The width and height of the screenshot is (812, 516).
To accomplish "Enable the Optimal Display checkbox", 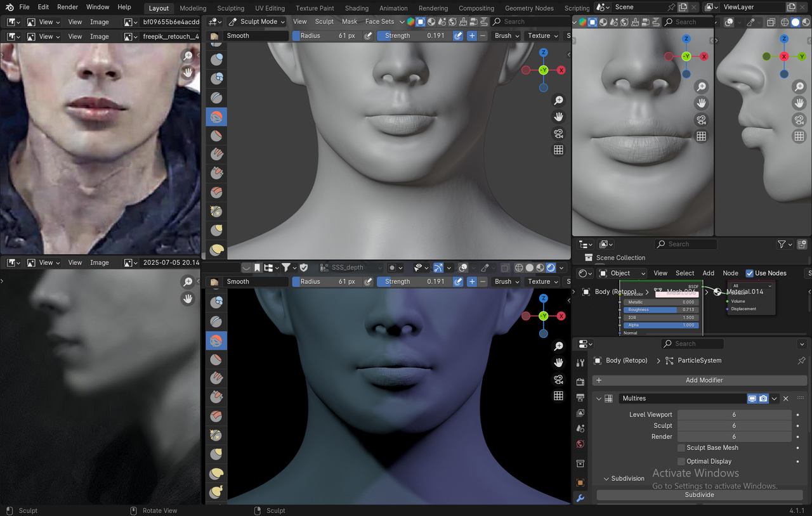I will coord(681,461).
